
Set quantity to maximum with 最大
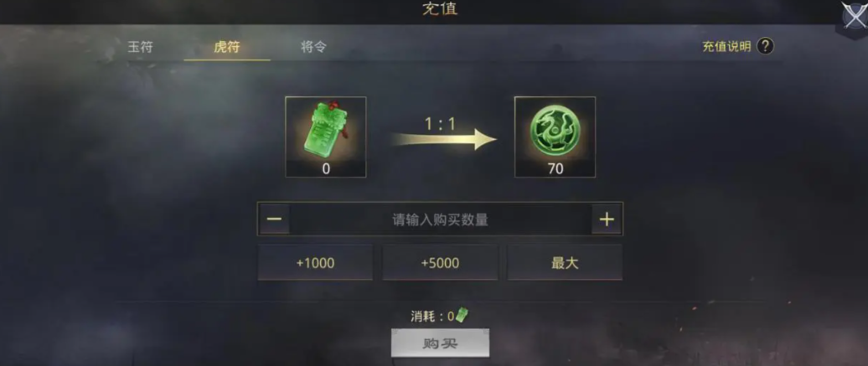565,262
